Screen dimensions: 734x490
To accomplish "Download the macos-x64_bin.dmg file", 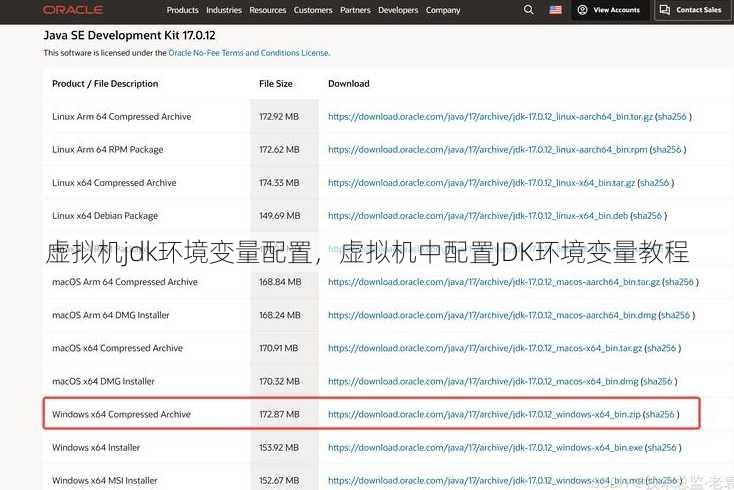I will tap(483, 381).
